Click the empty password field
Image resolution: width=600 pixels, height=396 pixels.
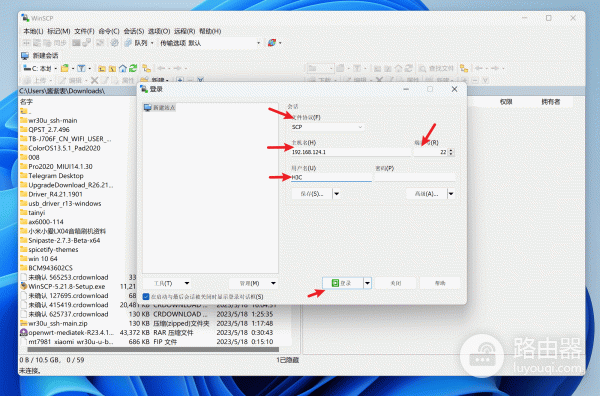tap(415, 178)
